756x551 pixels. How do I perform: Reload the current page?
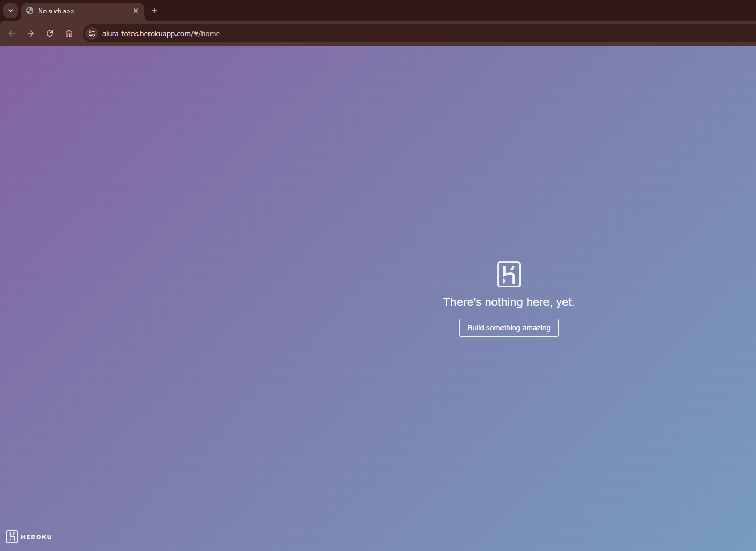coord(50,33)
